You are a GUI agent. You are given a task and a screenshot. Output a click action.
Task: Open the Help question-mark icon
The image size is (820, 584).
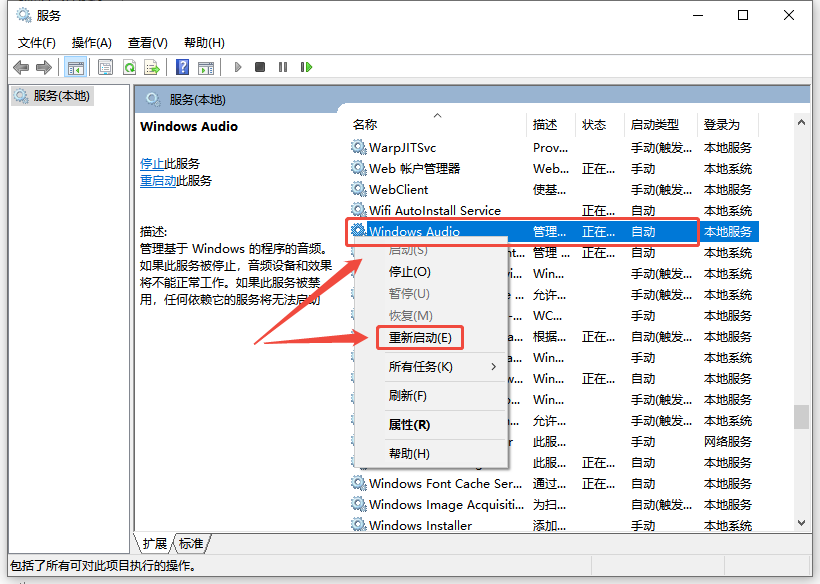pos(183,67)
